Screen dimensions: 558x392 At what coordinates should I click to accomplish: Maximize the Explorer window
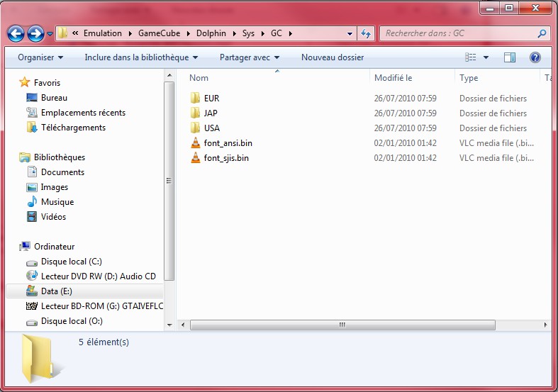click(x=509, y=8)
